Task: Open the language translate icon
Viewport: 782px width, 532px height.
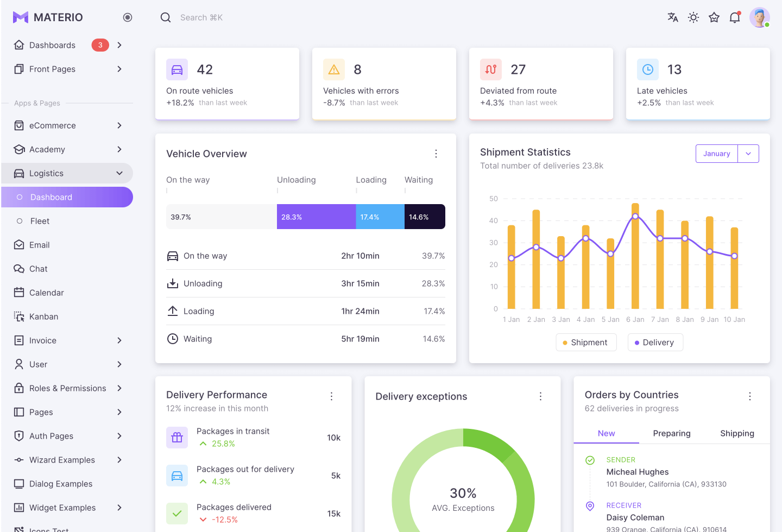Action: click(673, 17)
